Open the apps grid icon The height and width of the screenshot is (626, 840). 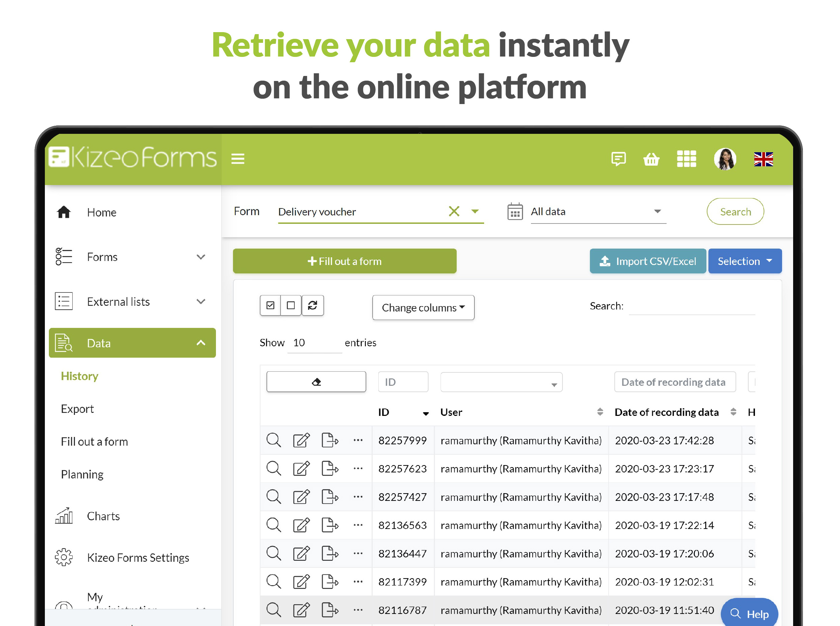pyautogui.click(x=686, y=159)
